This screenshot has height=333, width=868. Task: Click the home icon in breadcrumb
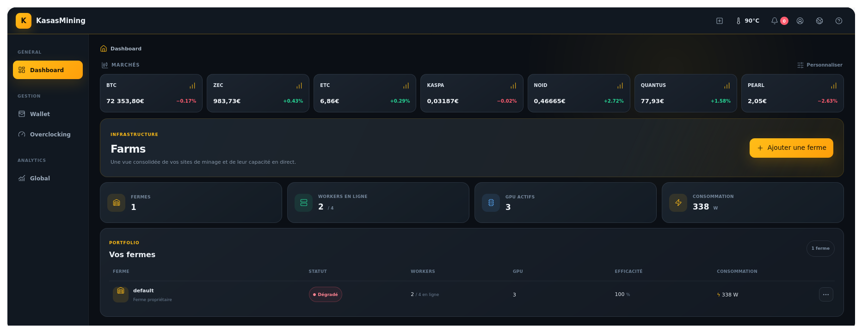pyautogui.click(x=104, y=49)
